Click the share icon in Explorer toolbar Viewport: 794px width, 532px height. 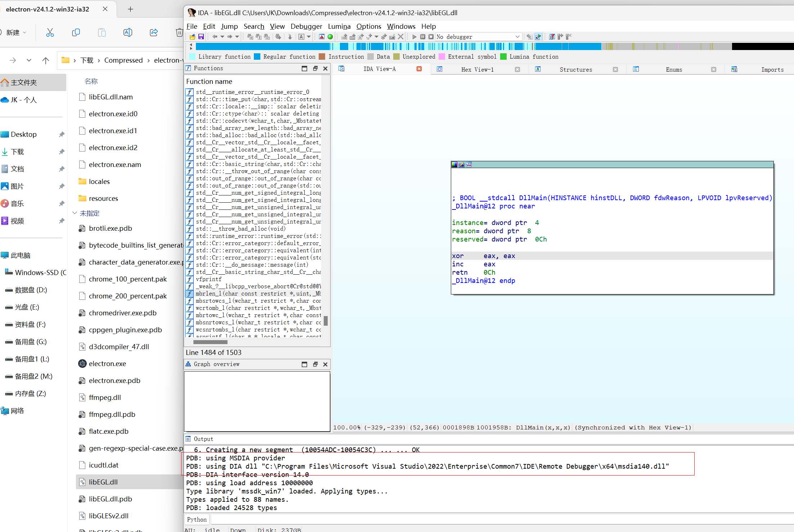tap(154, 33)
